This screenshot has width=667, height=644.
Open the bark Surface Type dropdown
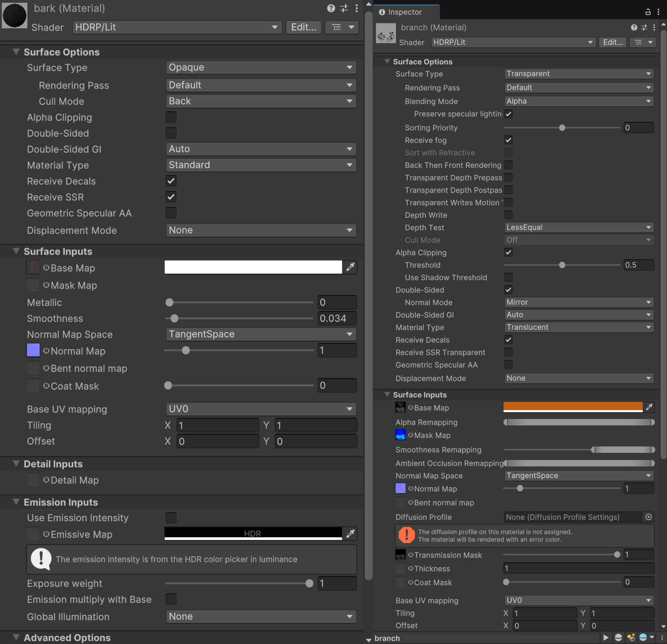click(261, 67)
